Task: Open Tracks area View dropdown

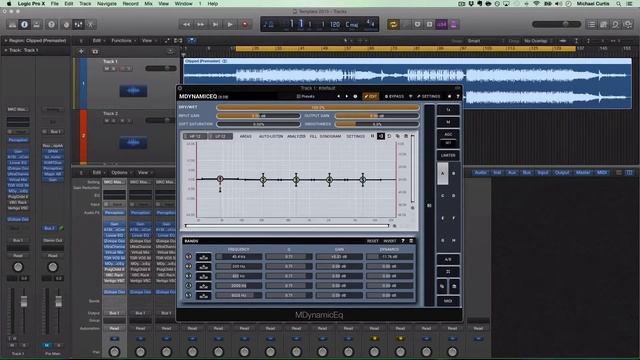Action: [148, 41]
